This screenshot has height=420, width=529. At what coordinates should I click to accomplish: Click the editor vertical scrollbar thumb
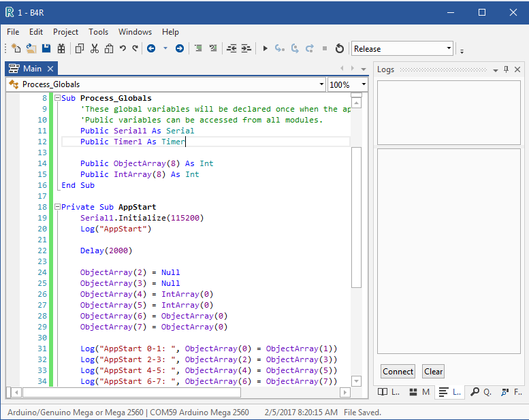pyautogui.click(x=356, y=216)
